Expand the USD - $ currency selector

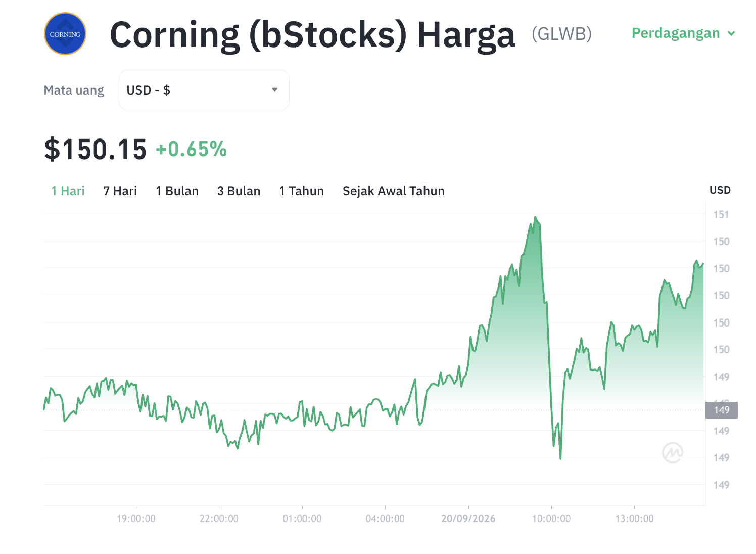[x=204, y=90]
